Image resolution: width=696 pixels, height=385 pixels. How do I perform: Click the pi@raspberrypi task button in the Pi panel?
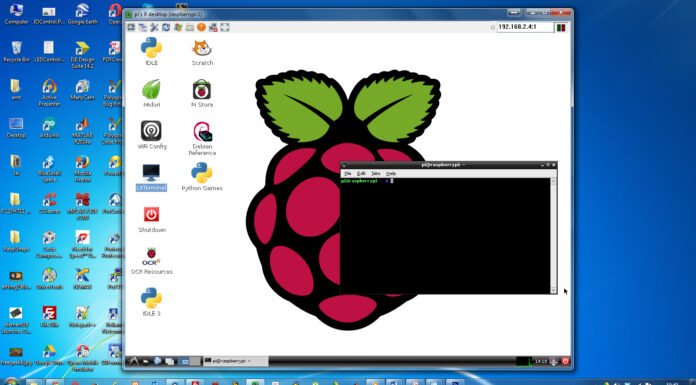[x=236, y=361]
